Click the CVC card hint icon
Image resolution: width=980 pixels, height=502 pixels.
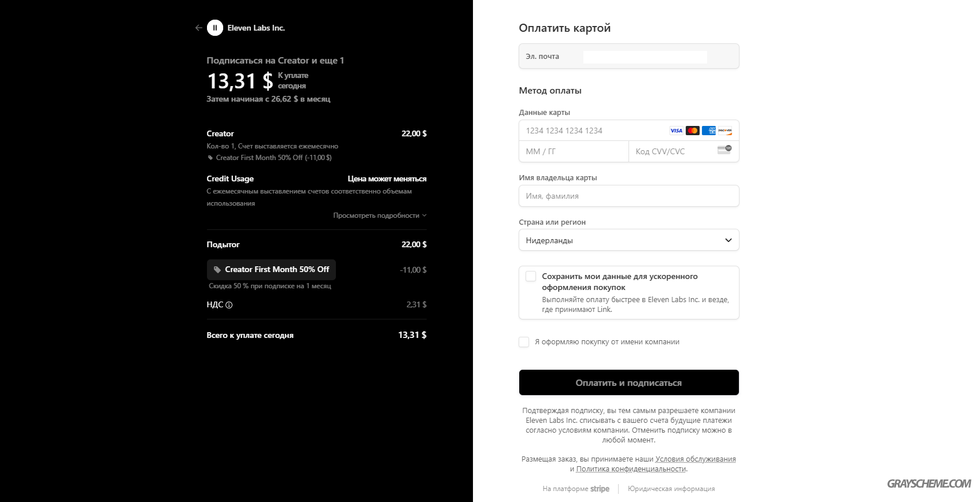(x=724, y=150)
